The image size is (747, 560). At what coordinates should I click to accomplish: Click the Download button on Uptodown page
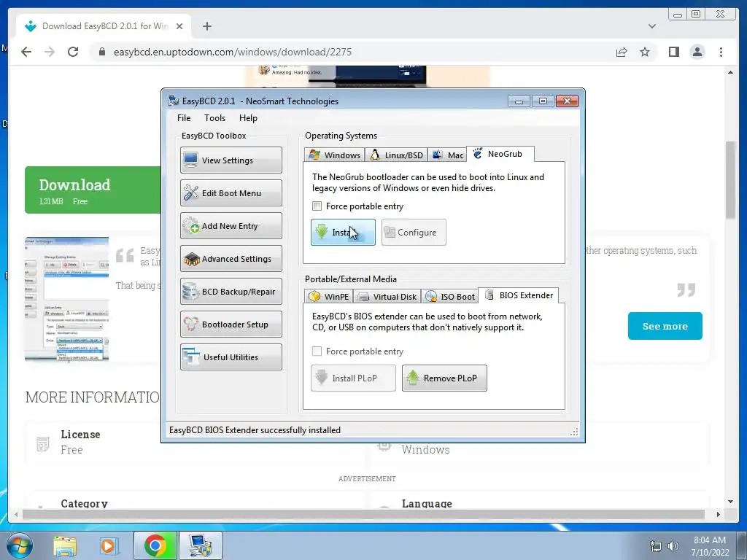pos(93,190)
